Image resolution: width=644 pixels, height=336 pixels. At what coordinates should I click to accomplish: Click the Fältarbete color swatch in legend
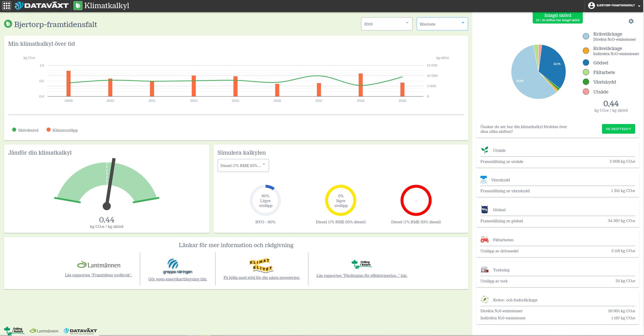coord(586,72)
